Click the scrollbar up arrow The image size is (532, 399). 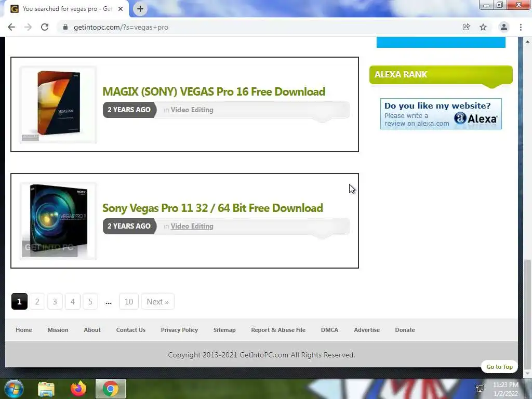coord(527,42)
